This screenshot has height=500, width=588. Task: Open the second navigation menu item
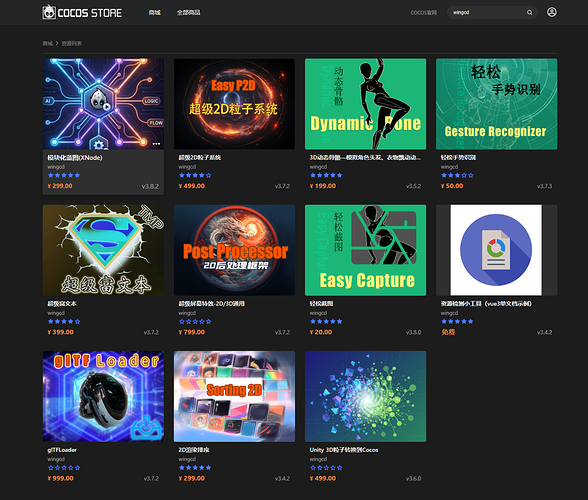(188, 12)
